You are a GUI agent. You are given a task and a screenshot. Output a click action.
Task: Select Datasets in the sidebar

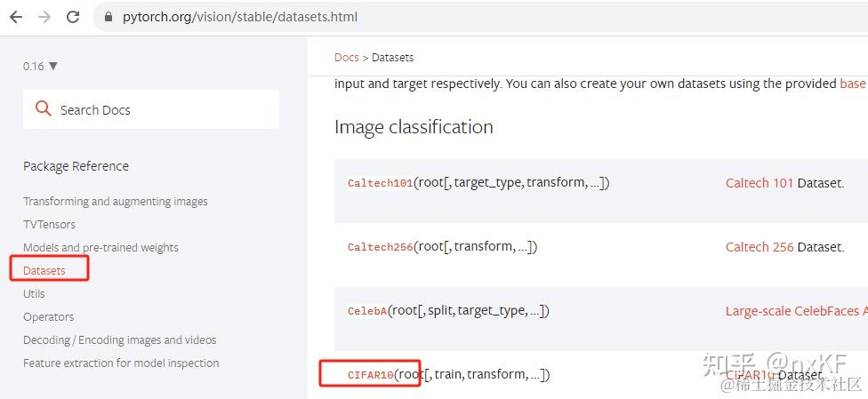[44, 271]
